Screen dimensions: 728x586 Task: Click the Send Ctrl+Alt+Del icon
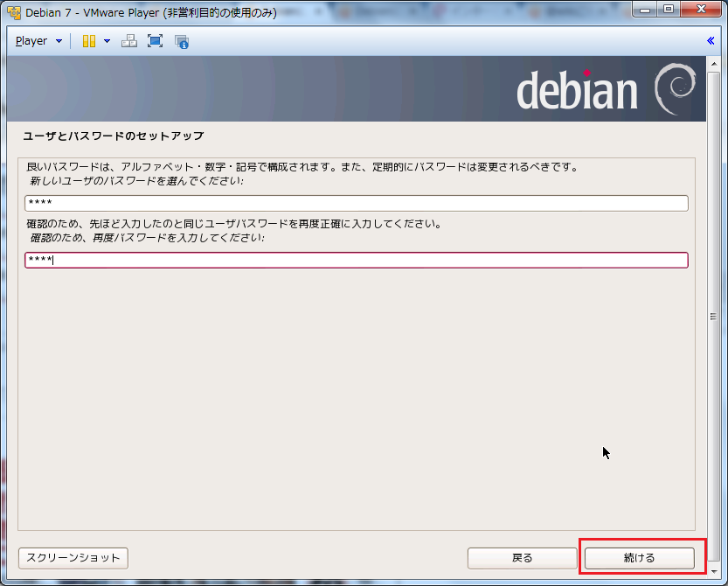(x=128, y=41)
